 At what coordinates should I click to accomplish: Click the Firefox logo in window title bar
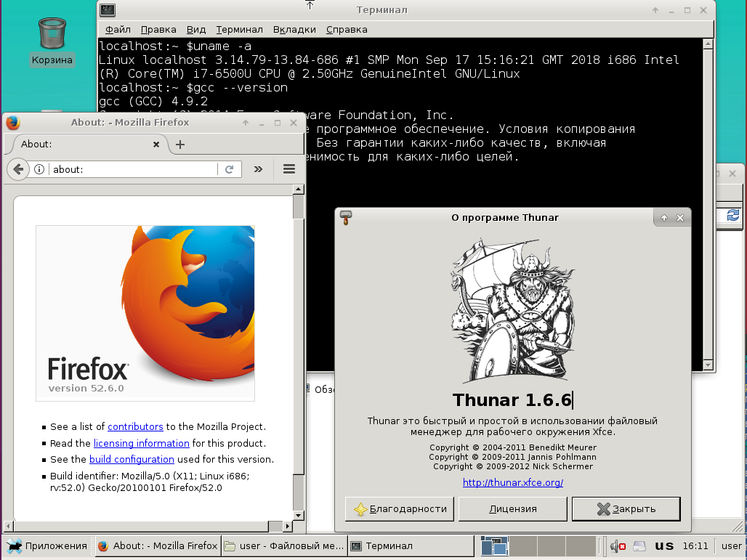click(x=13, y=122)
